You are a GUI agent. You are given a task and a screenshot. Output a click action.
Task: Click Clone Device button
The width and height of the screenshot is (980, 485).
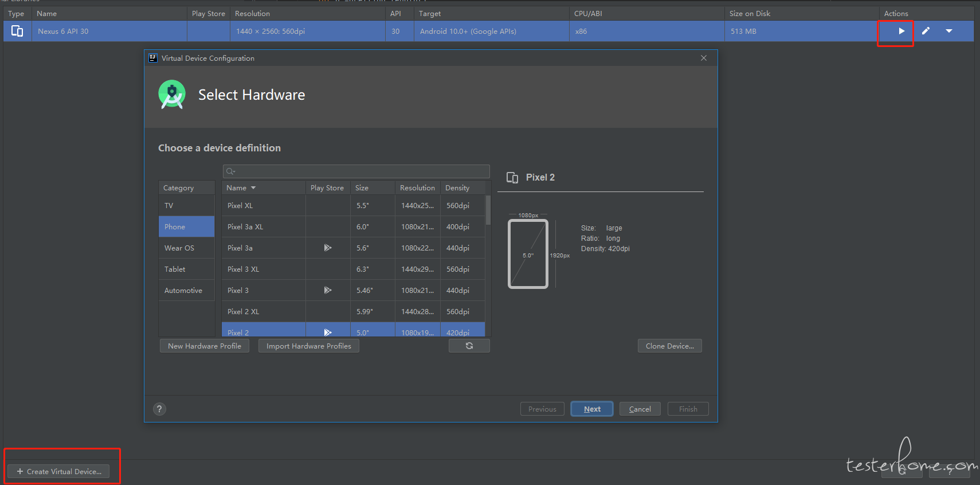pyautogui.click(x=670, y=346)
